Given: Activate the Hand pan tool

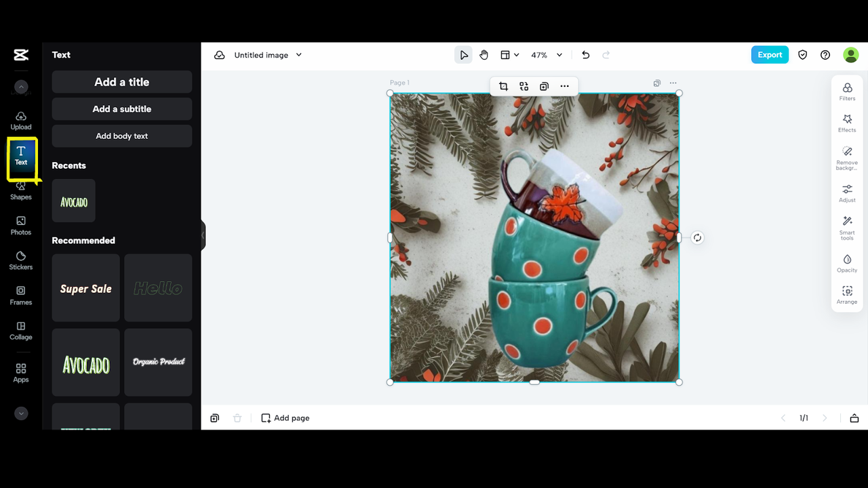Looking at the screenshot, I should [484, 55].
